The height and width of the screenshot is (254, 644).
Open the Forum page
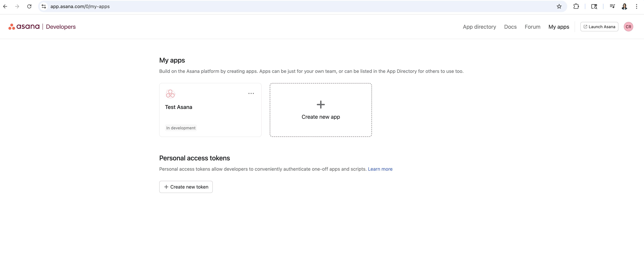click(x=532, y=26)
